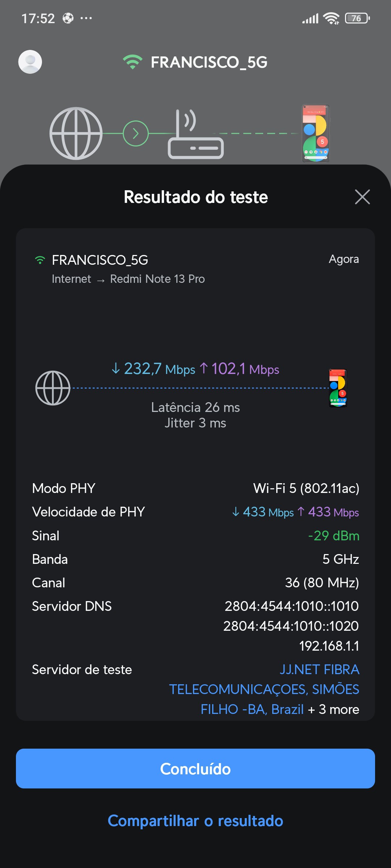The width and height of the screenshot is (391, 868).
Task: Tap the three-dots notification icon in status bar
Action: coord(86,18)
